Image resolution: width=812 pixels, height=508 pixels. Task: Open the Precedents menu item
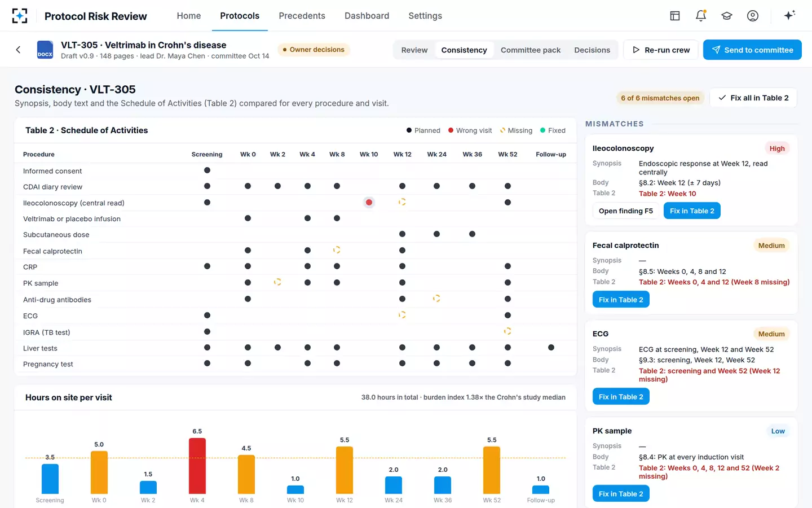pyautogui.click(x=302, y=16)
